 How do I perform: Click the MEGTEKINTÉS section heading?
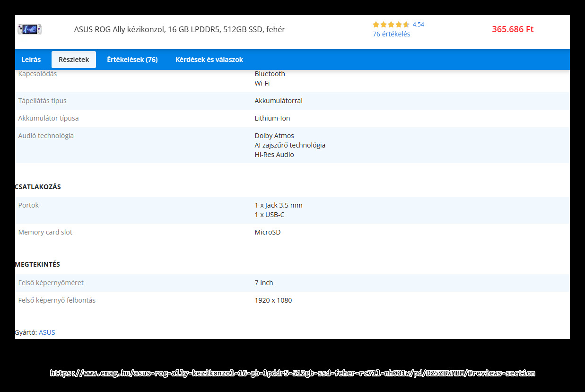tap(37, 264)
